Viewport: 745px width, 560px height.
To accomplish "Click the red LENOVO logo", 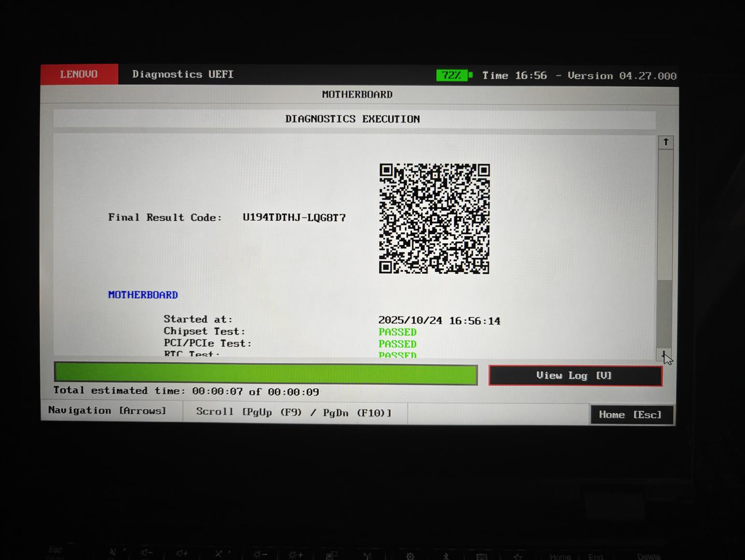I will coord(79,74).
